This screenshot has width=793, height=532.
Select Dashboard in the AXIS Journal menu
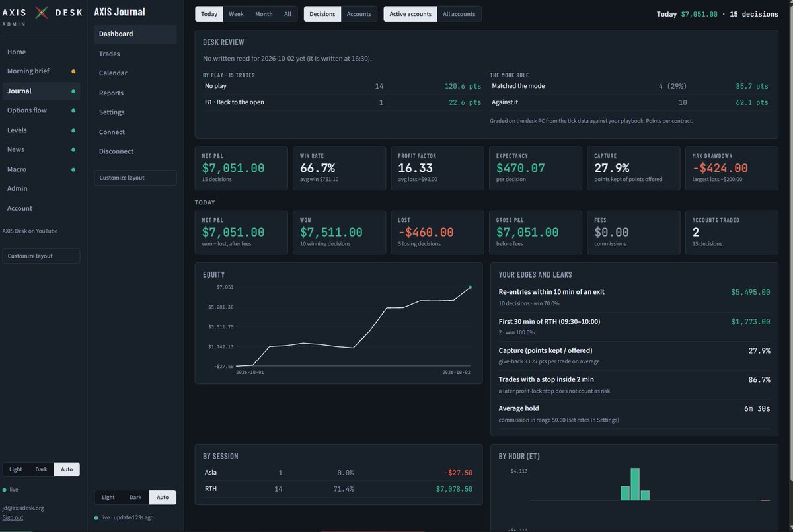pyautogui.click(x=135, y=34)
